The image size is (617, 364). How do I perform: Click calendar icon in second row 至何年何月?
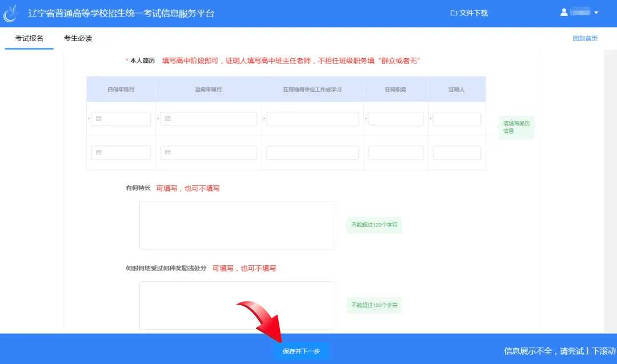168,153
